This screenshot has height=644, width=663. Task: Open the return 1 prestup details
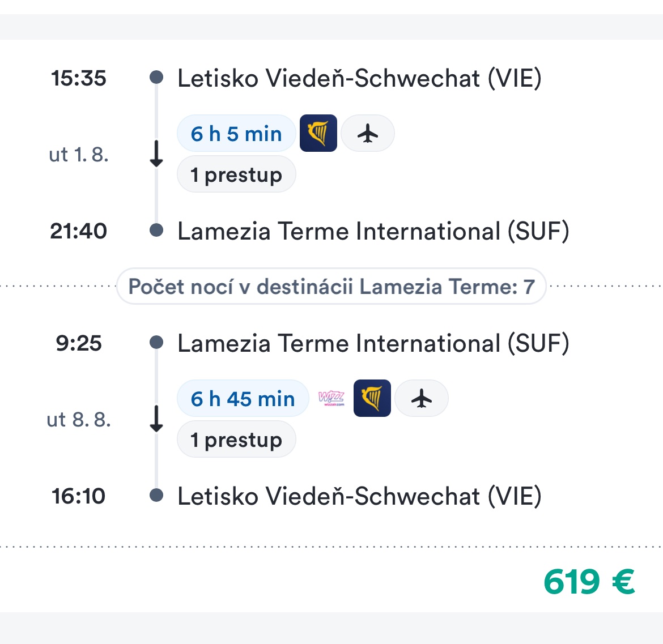[x=236, y=440]
